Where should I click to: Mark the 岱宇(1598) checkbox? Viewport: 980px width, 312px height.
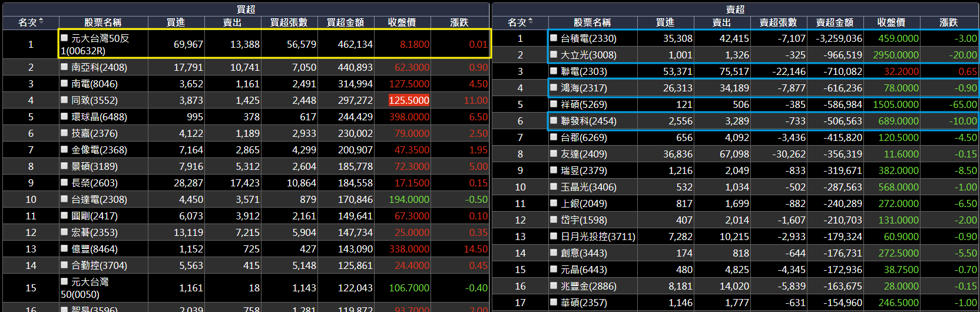click(x=554, y=219)
